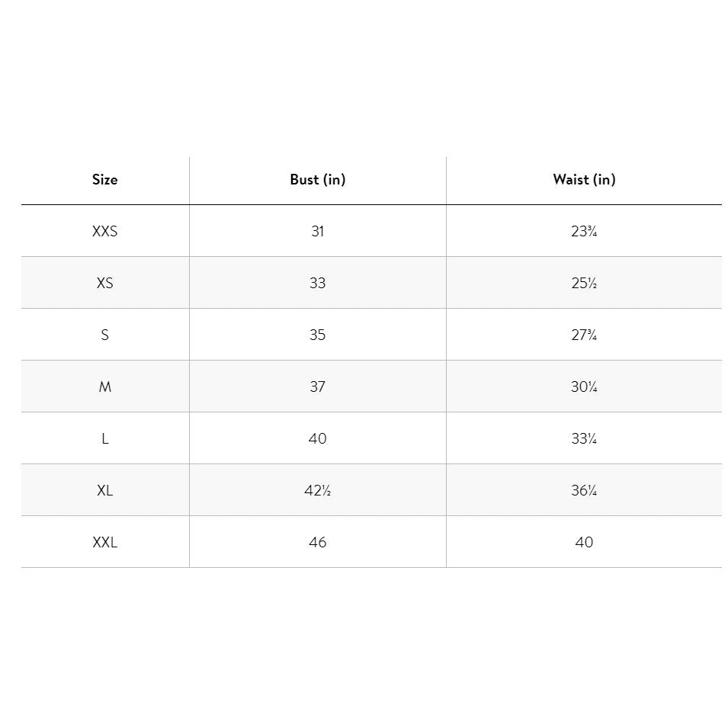Choose the M size cell

105,386
